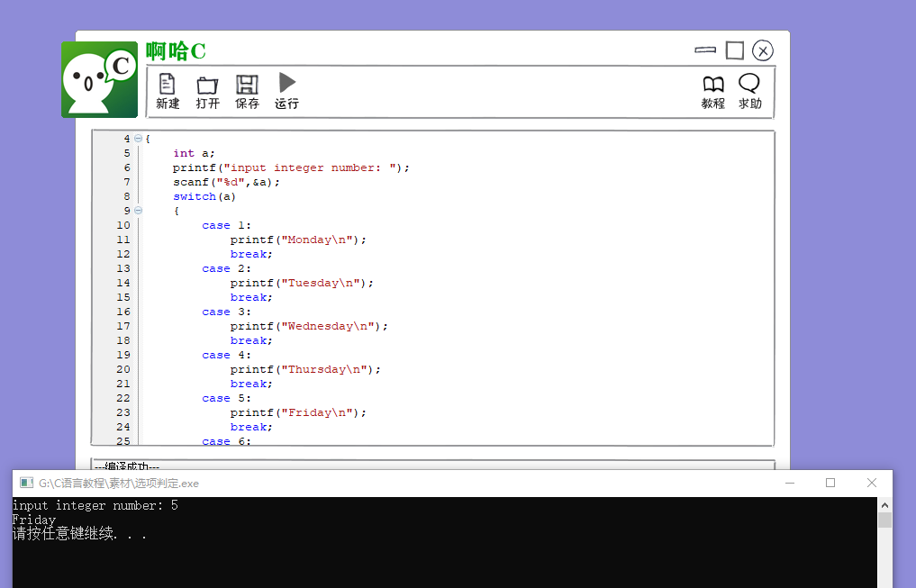Save the code with 保存

[247, 92]
